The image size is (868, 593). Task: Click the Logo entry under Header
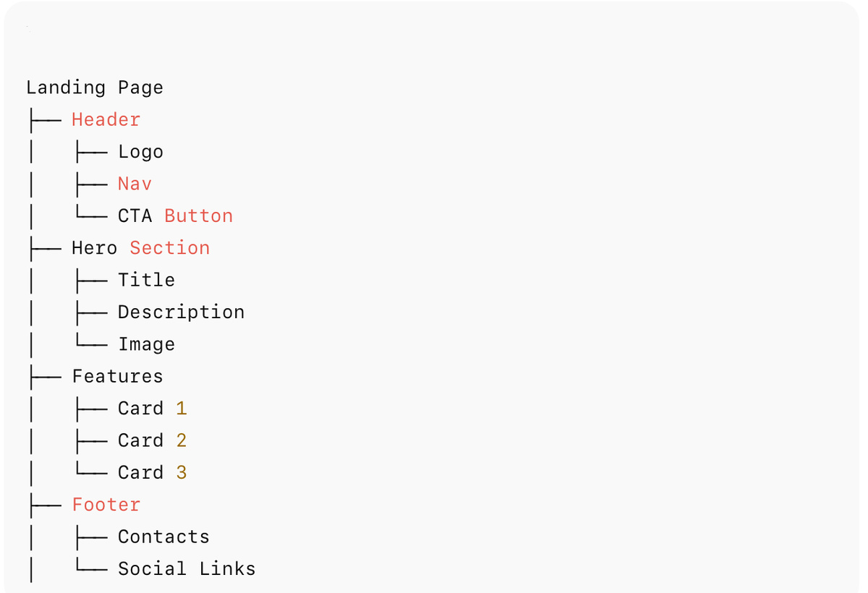pyautogui.click(x=140, y=152)
